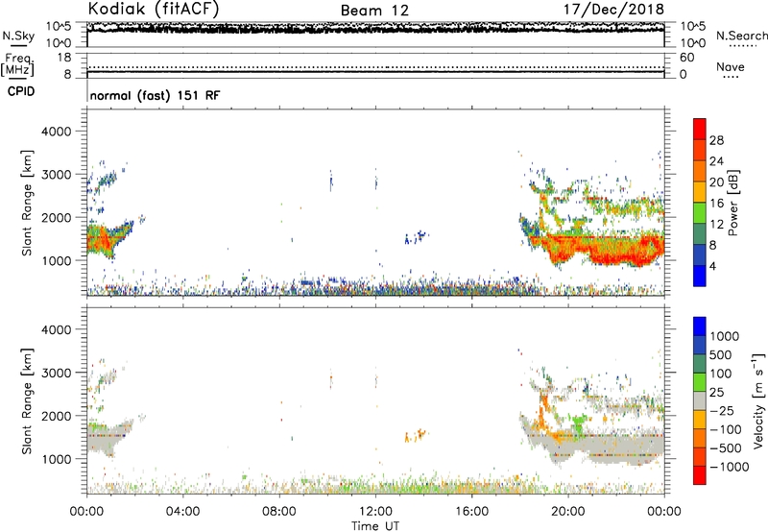The image size is (768, 532).
Task: Click the '60' Nave axis tick
Action: (x=687, y=58)
